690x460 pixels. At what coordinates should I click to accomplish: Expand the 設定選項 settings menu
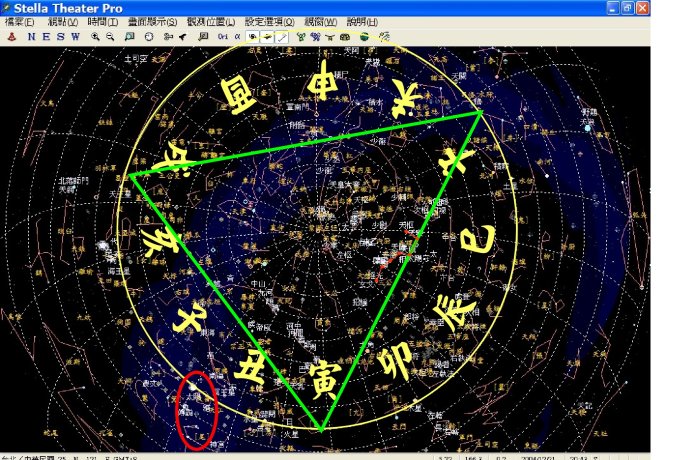click(x=269, y=22)
